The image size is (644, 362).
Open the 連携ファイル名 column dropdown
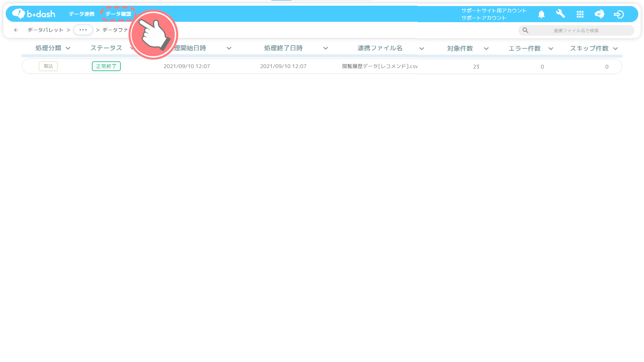pos(421,49)
